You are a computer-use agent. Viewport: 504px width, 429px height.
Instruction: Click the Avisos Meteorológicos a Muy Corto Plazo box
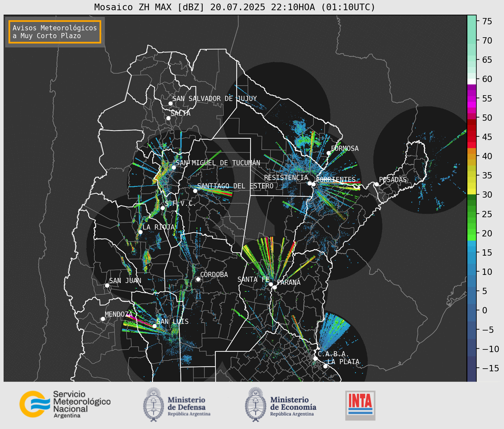tap(55, 32)
